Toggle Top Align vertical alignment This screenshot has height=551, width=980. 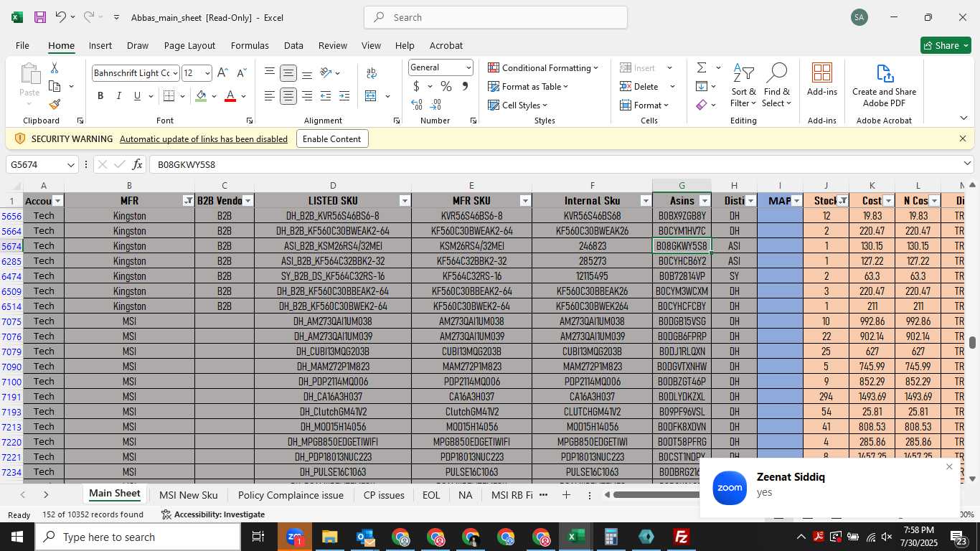pyautogui.click(x=270, y=72)
